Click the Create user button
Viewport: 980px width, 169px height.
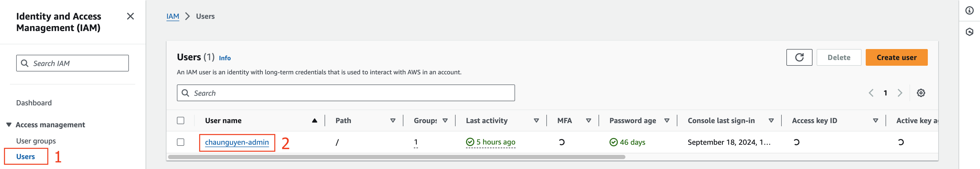tap(897, 57)
